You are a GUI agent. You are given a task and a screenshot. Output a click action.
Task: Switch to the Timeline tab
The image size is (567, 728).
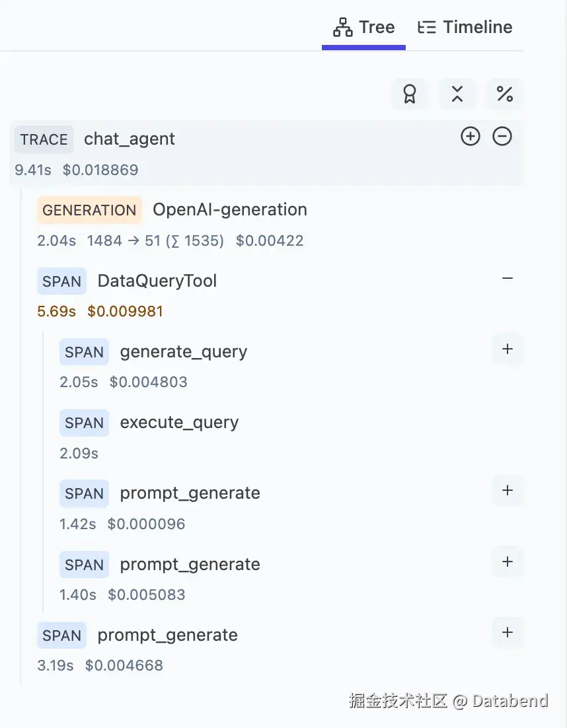click(x=465, y=28)
